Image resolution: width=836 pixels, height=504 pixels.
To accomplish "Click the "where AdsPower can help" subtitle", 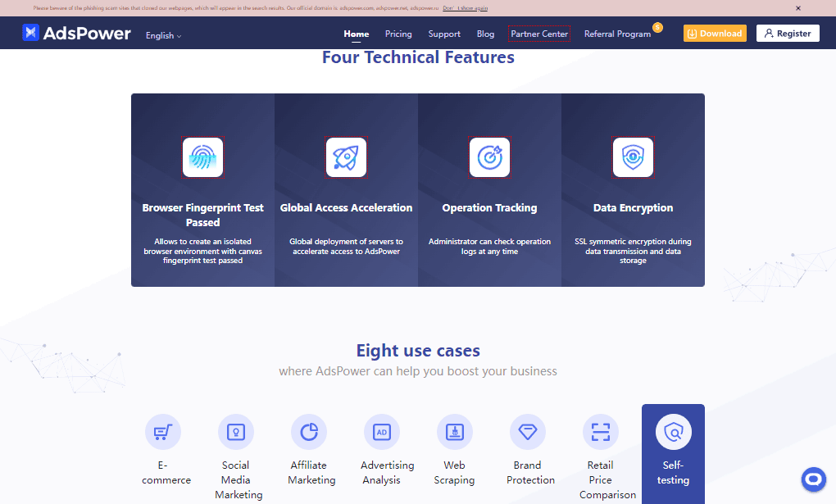I will tap(418, 371).
